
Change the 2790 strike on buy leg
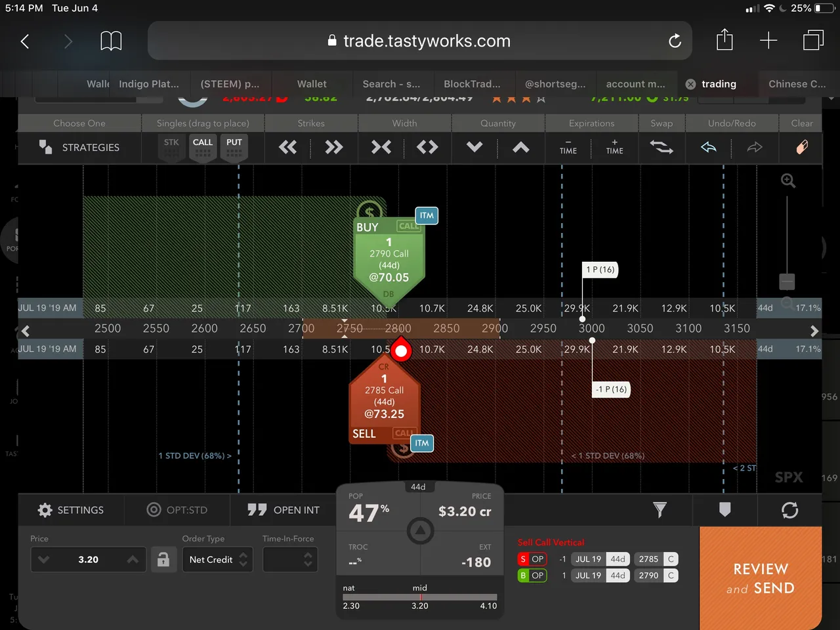(x=648, y=576)
